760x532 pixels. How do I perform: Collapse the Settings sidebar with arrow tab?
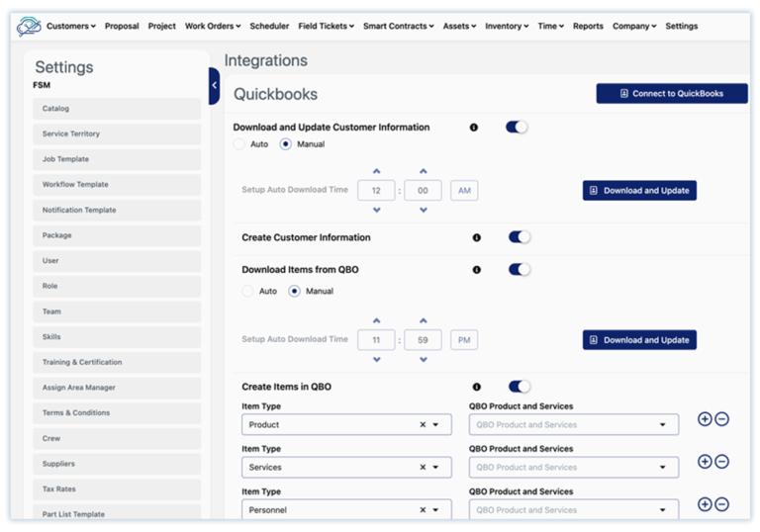[x=214, y=86]
